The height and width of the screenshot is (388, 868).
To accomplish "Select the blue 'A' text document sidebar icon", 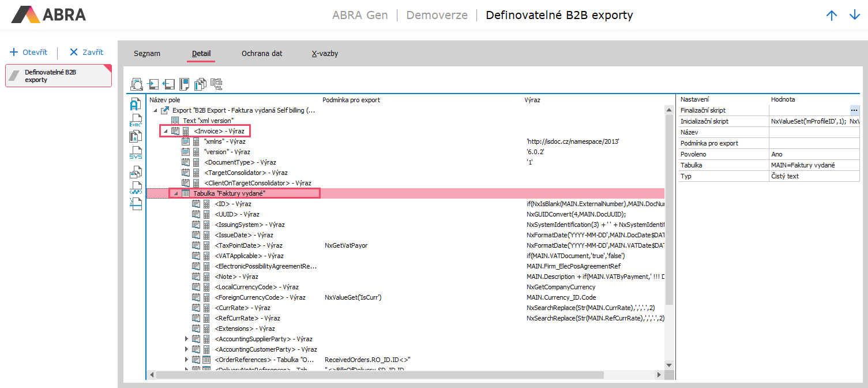I will (x=135, y=105).
